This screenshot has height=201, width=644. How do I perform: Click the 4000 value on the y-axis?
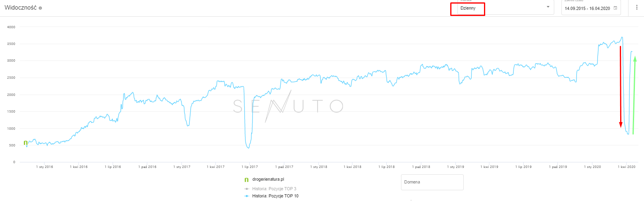pos(11,27)
